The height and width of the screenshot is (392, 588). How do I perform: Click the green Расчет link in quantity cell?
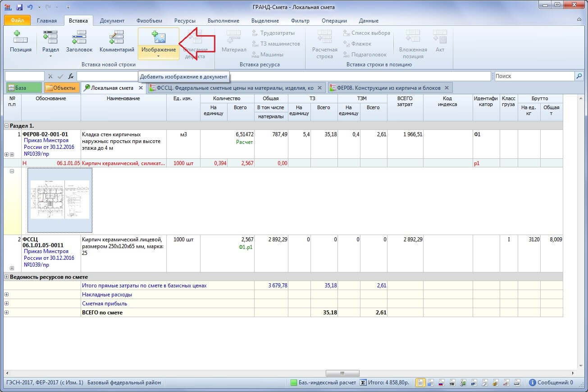pos(245,142)
